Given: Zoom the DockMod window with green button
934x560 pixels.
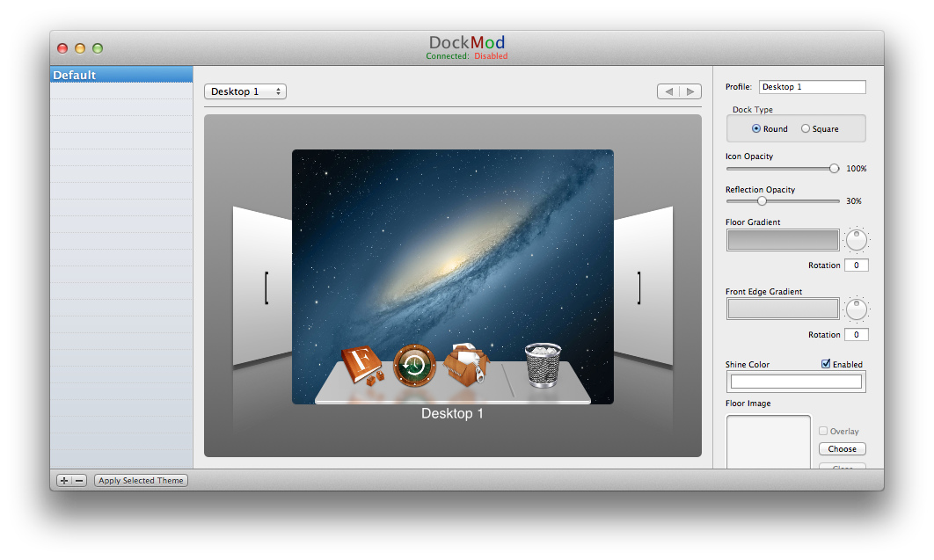Looking at the screenshot, I should tap(98, 48).
